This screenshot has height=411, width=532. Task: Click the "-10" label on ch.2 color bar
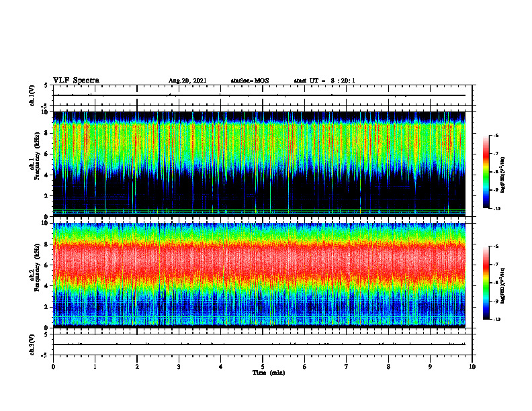click(497, 319)
